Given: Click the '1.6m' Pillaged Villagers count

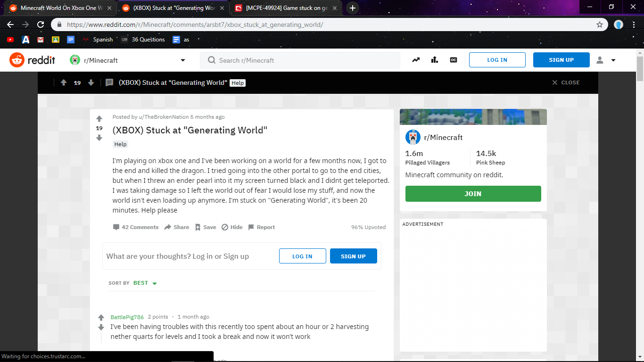Looking at the screenshot, I should pos(414,154).
